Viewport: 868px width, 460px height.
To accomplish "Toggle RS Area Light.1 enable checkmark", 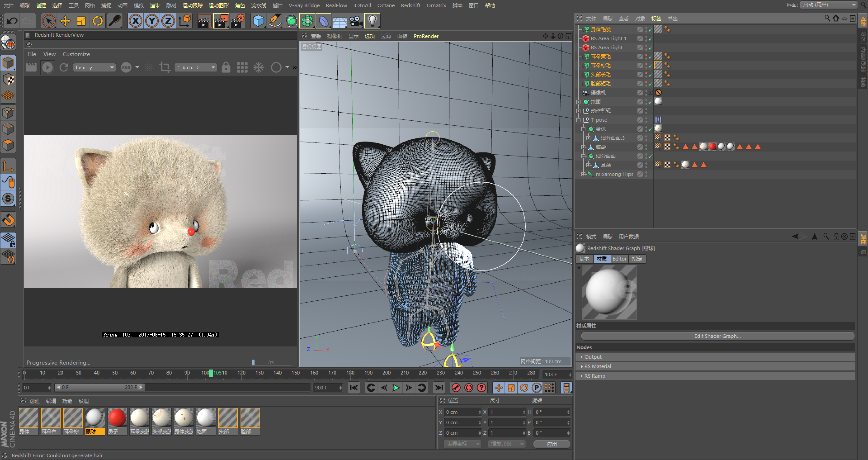I will tap(651, 39).
